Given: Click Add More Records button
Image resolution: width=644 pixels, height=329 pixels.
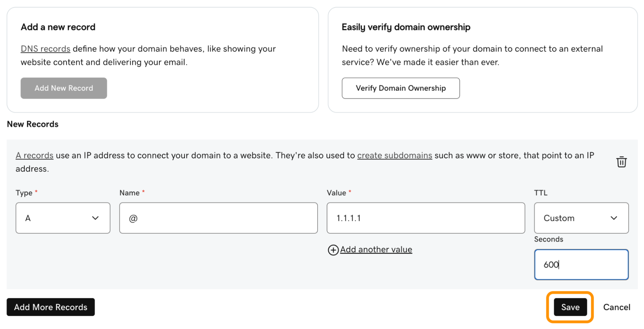Looking at the screenshot, I should click(x=51, y=307).
